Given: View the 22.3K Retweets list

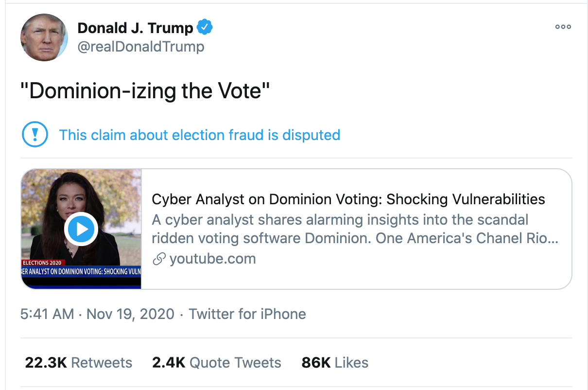Looking at the screenshot, I should tap(78, 362).
